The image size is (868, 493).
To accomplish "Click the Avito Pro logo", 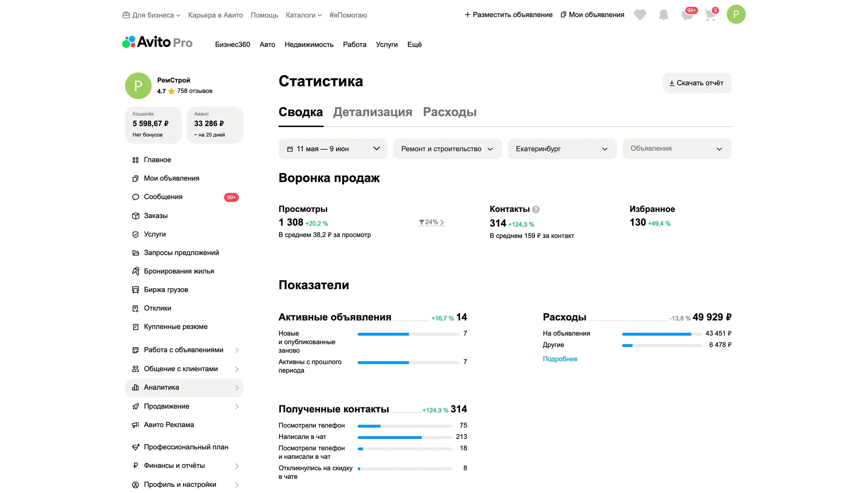I will (x=157, y=43).
